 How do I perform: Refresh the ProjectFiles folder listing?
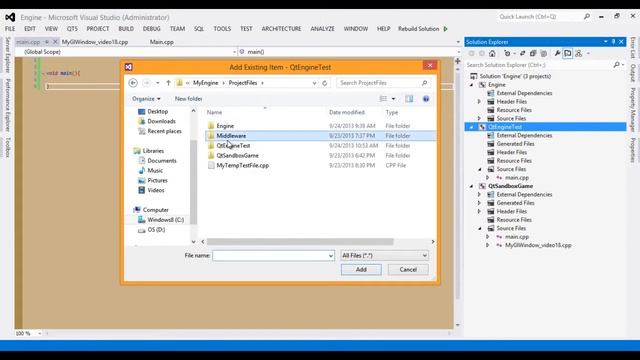coord(324,83)
